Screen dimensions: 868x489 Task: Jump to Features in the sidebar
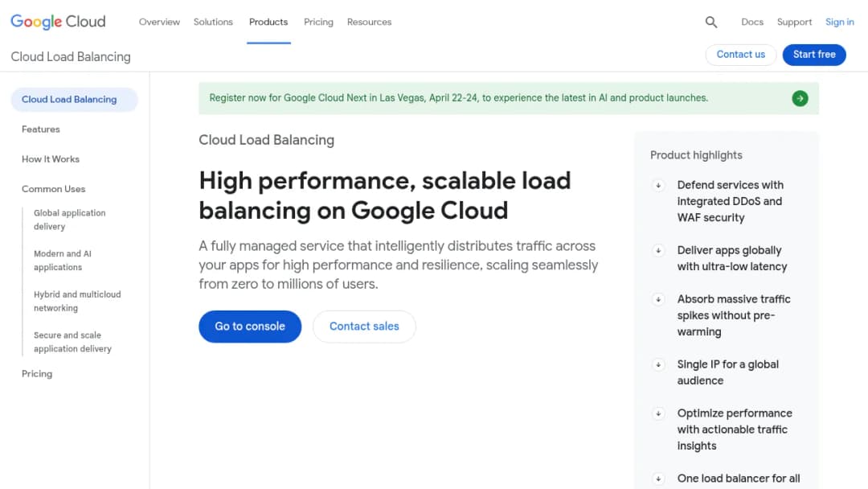click(x=41, y=129)
